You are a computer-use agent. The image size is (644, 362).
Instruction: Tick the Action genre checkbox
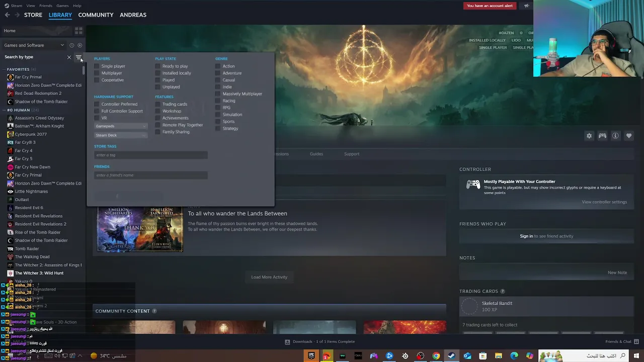pyautogui.click(x=218, y=66)
